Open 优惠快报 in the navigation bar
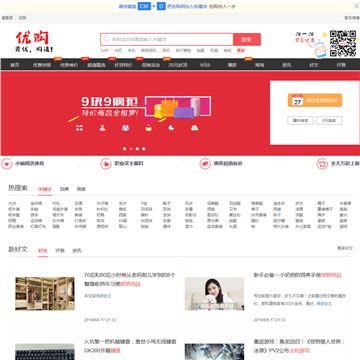 [42, 65]
